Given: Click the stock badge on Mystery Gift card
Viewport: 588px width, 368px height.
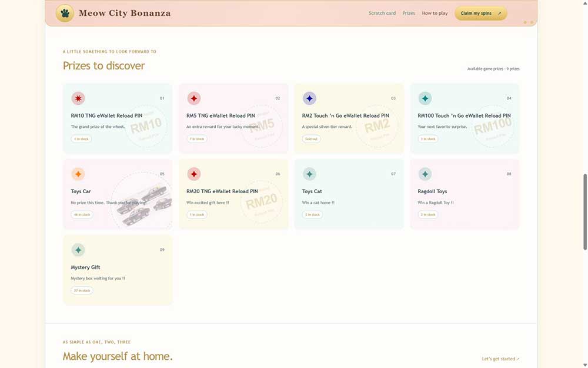Looking at the screenshot, I should click(x=82, y=291).
